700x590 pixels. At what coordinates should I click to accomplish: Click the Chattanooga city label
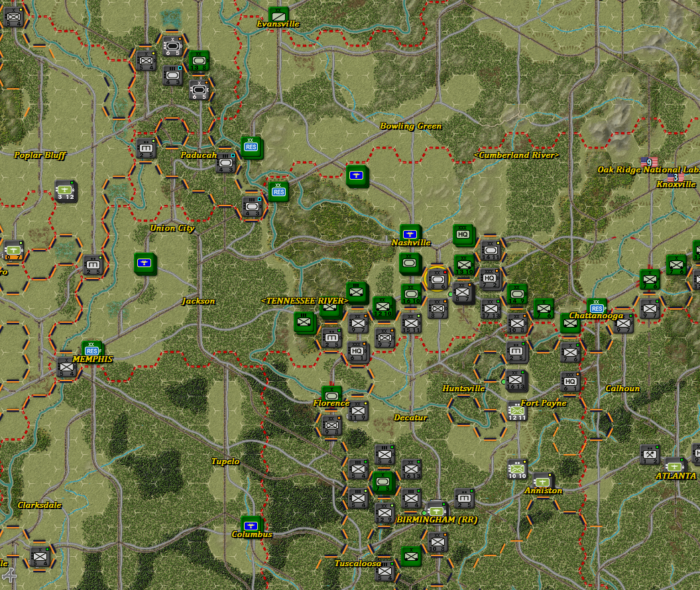[596, 316]
